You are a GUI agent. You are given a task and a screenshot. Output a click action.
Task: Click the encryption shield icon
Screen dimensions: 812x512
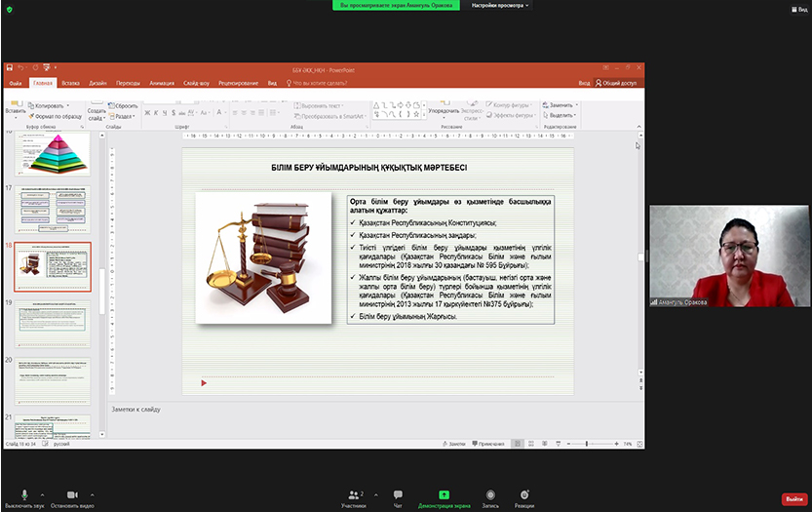[x=9, y=9]
